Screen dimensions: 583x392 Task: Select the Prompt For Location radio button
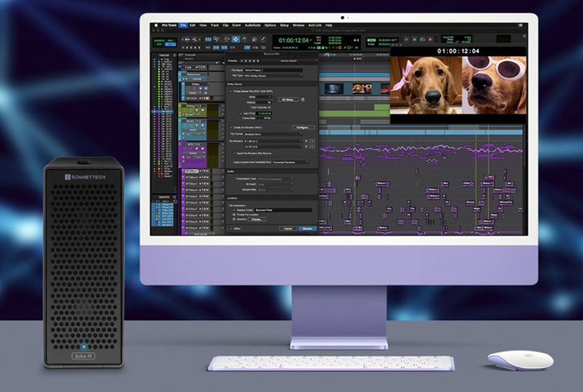(x=234, y=215)
